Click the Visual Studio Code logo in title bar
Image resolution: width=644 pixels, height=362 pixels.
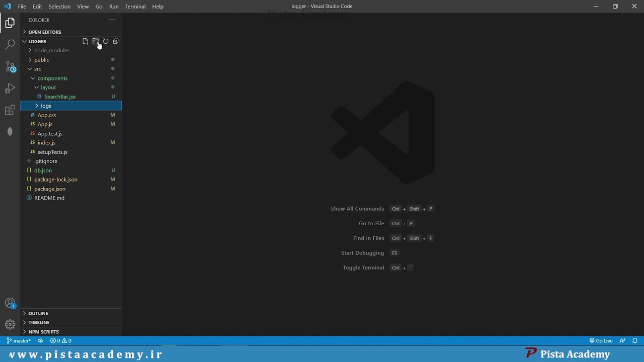click(x=7, y=7)
